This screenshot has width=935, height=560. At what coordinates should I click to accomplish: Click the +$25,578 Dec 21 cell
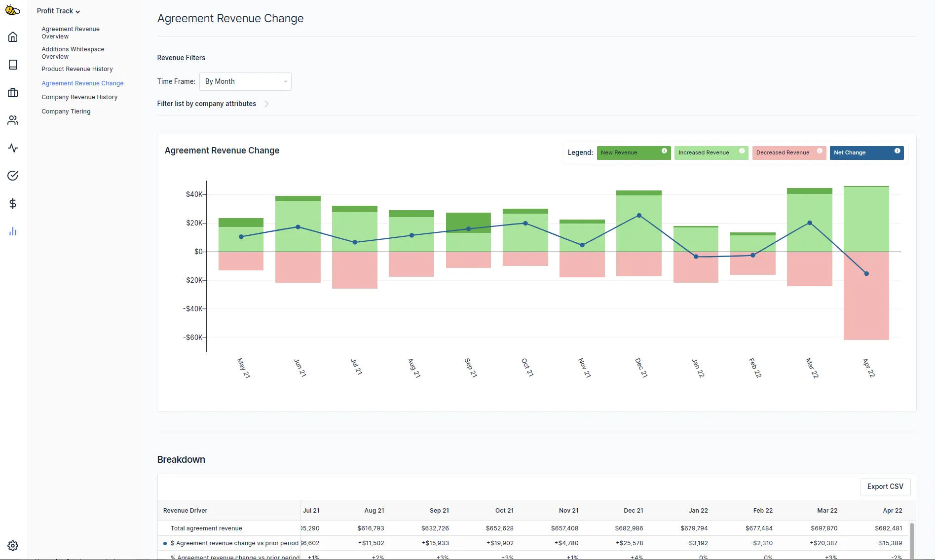pyautogui.click(x=629, y=543)
